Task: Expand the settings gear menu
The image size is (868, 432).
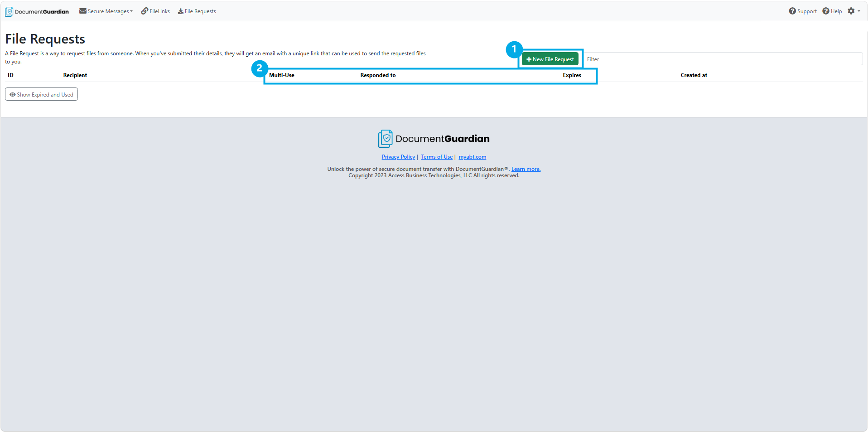Action: 854,11
